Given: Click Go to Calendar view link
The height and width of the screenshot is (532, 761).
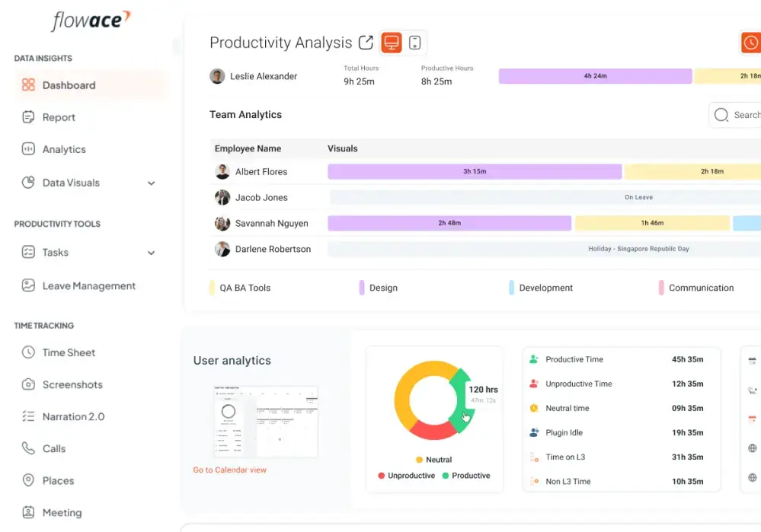Looking at the screenshot, I should click(229, 470).
